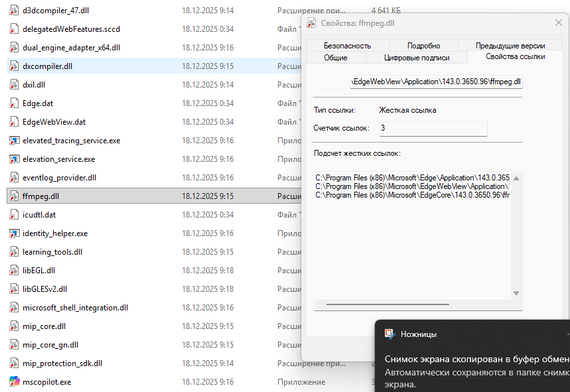Click the ffmpeg.dll file icon in list
The width and height of the screenshot is (570, 392).
(14, 196)
